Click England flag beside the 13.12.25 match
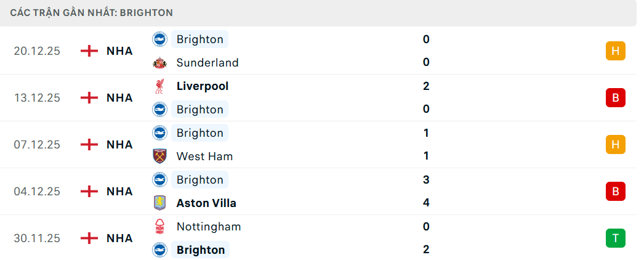The height and width of the screenshot is (260, 644). 89,98
